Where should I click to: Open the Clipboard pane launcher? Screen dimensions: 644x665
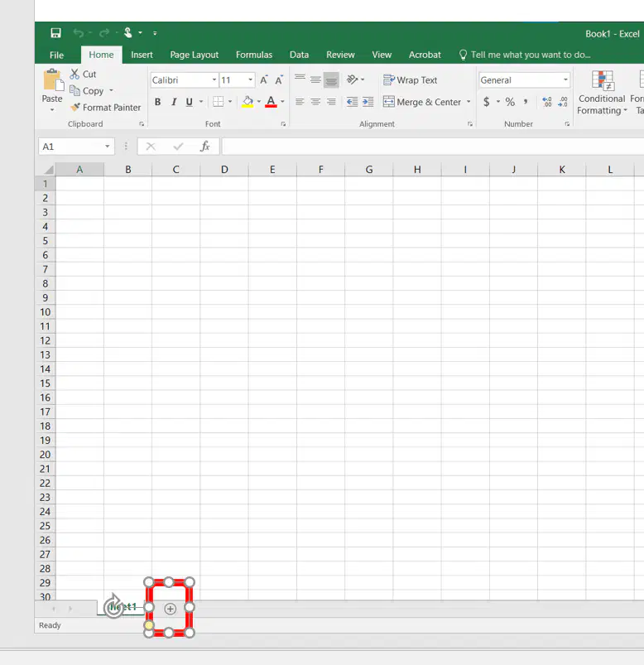click(x=142, y=124)
